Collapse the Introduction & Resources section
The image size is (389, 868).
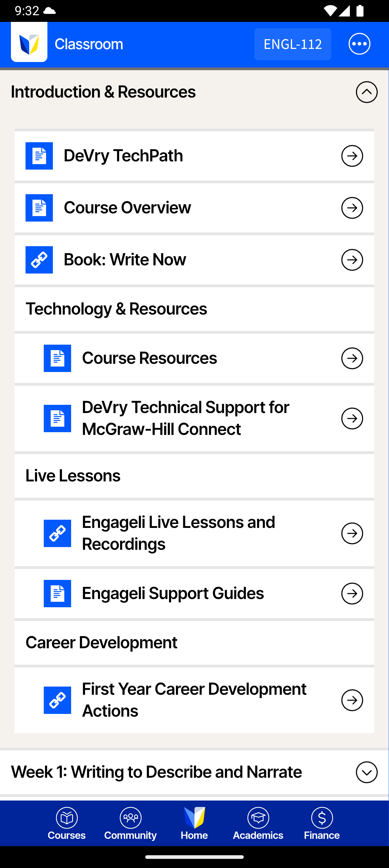[367, 92]
